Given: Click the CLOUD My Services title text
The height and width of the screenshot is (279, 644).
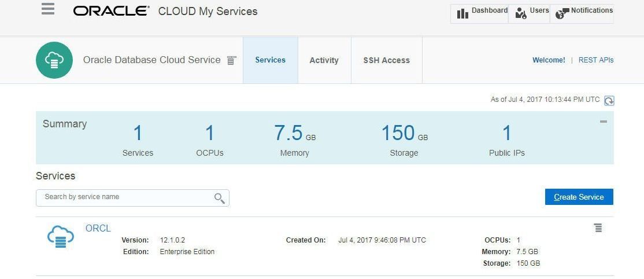Looking at the screenshot, I should (208, 12).
